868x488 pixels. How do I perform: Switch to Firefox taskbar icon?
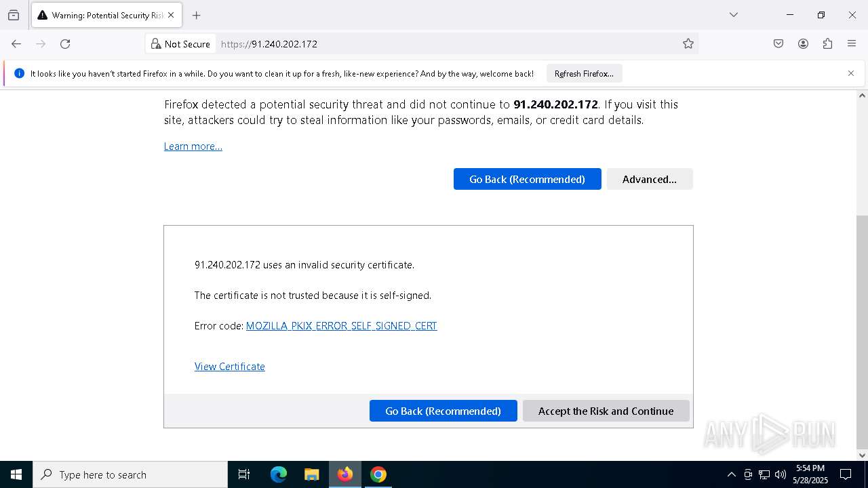[x=345, y=474]
